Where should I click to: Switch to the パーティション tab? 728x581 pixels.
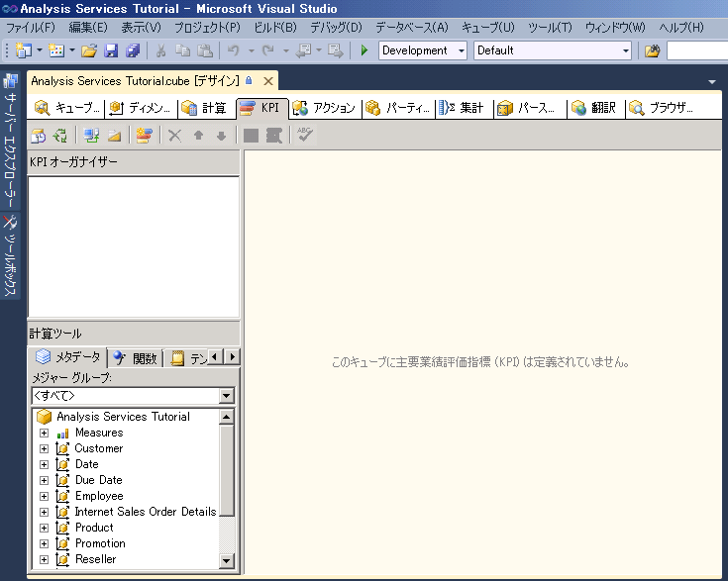point(398,108)
